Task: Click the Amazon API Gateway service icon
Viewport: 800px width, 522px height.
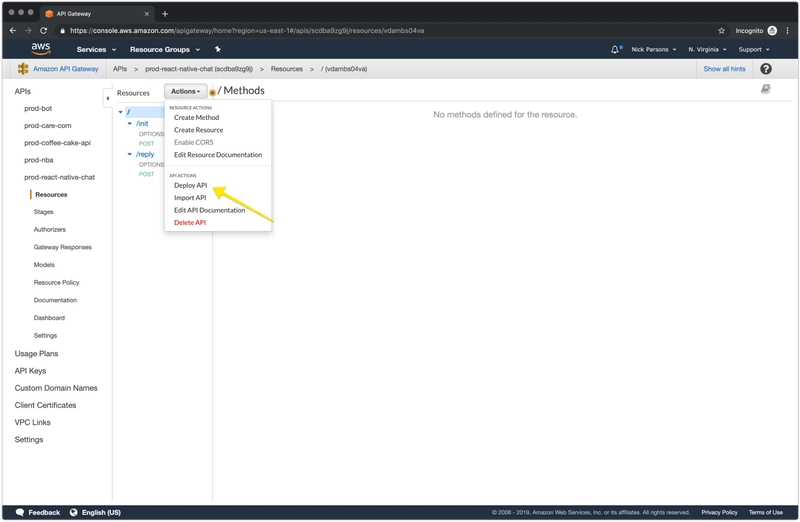Action: (23, 69)
